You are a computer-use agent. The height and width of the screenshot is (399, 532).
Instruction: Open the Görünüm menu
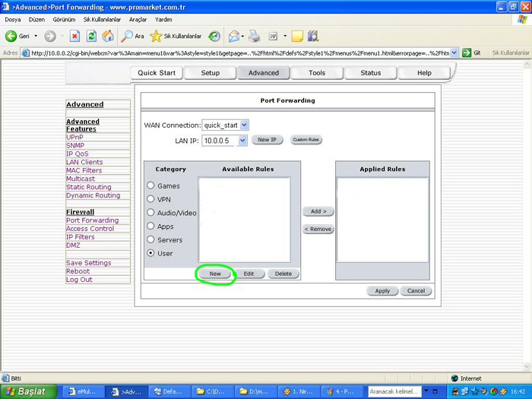point(64,20)
